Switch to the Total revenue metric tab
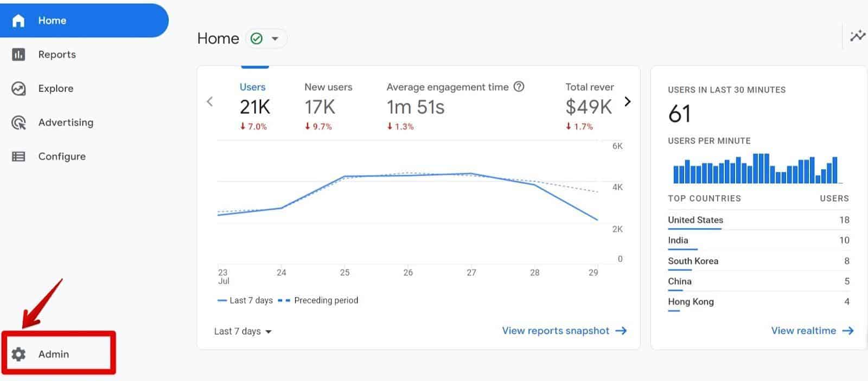The image size is (868, 381). coord(589,106)
